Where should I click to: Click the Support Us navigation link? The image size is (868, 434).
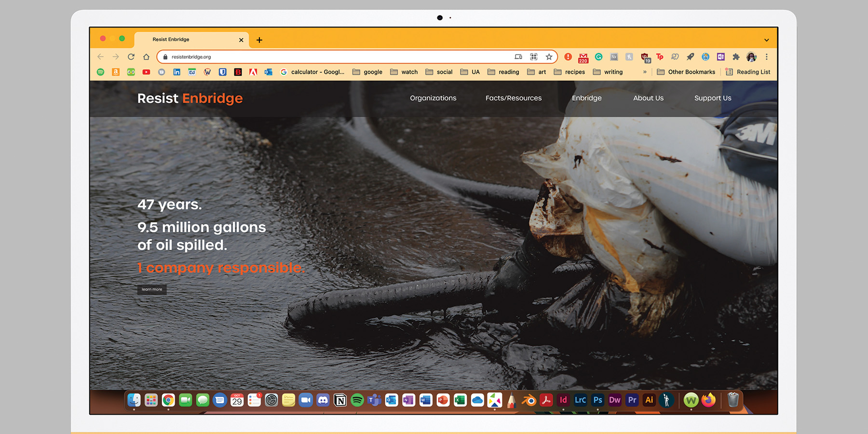713,98
